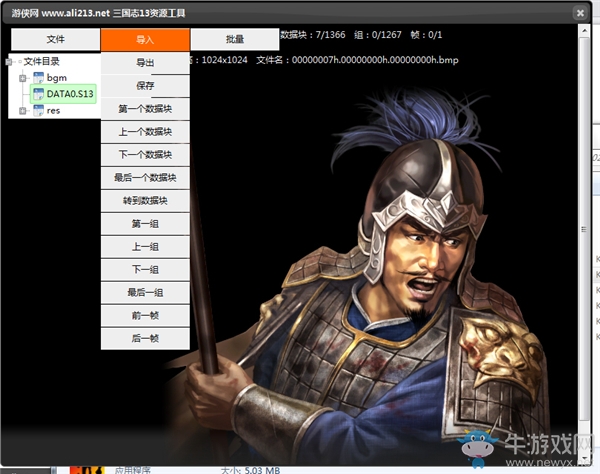The width and height of the screenshot is (600, 474).
Task: Select the 文件目录 root label
Action: coord(41,62)
